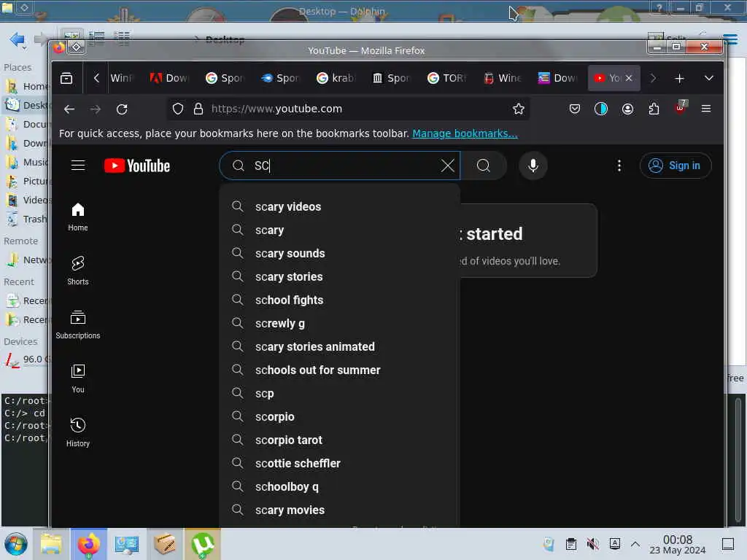Choose 'schools out for summer' suggestion
The width and height of the screenshot is (747, 560).
340,370
